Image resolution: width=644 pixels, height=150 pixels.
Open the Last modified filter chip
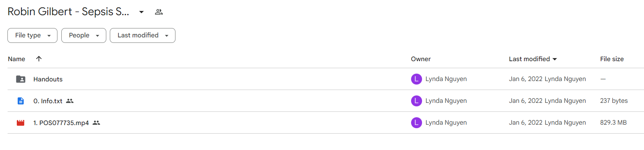(143, 35)
